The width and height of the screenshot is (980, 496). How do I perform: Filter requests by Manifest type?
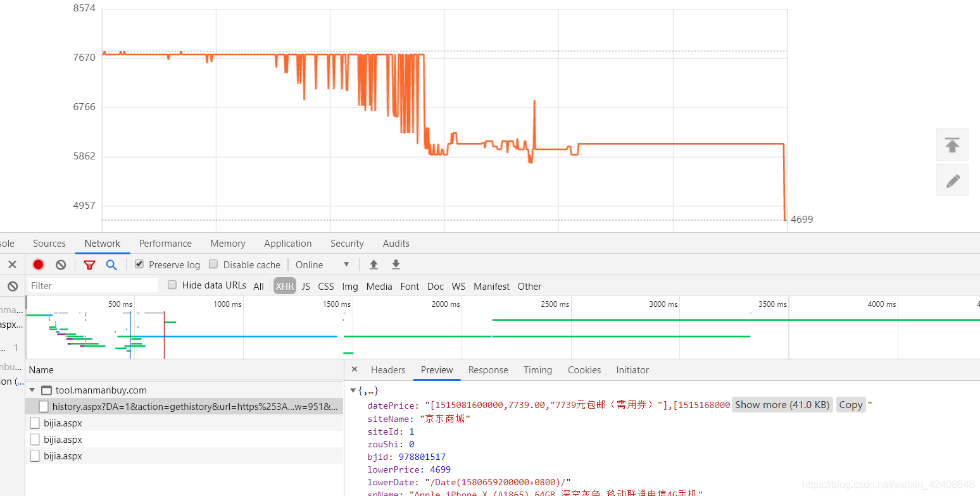coord(491,286)
